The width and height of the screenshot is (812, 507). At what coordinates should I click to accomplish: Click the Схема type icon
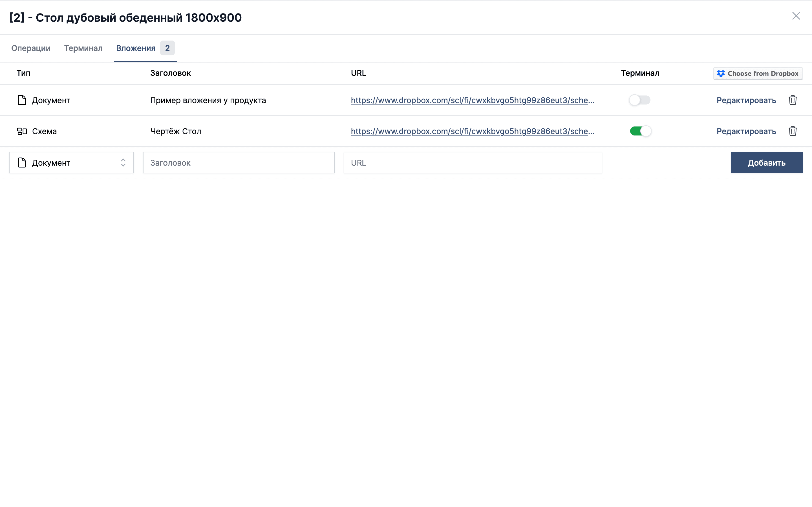22,131
